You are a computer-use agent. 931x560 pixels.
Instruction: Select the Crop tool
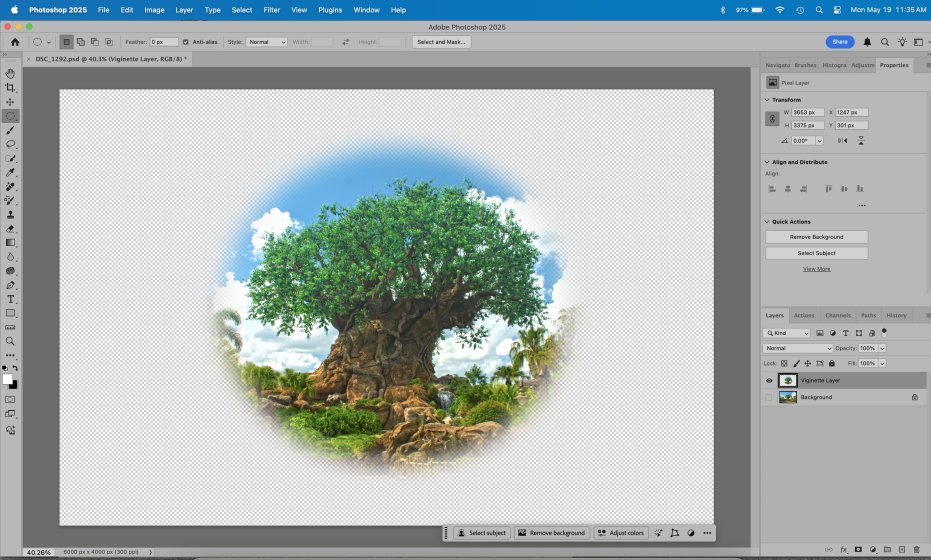10,88
